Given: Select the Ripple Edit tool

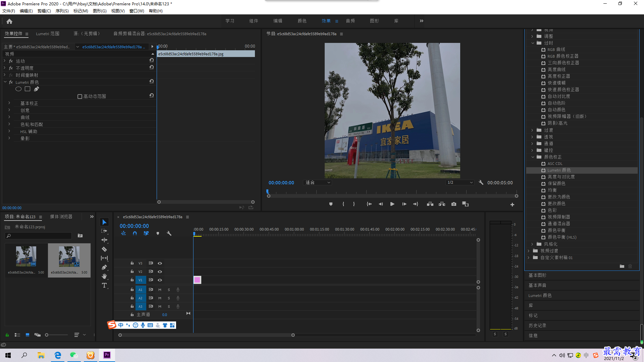Looking at the screenshot, I should [104, 240].
